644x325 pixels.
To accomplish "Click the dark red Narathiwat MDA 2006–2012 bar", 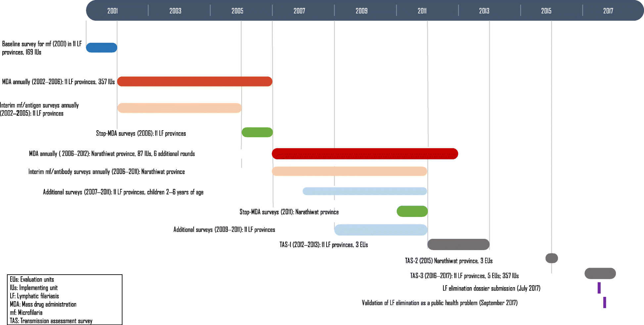I will [365, 154].
